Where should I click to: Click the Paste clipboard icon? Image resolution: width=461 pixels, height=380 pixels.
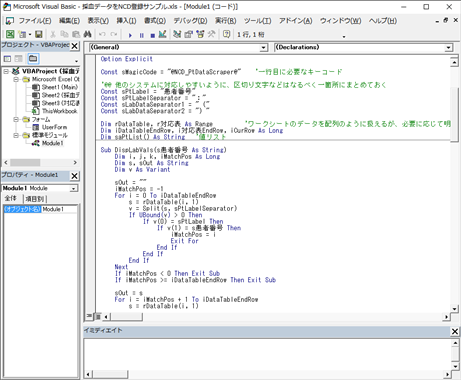coord(76,34)
